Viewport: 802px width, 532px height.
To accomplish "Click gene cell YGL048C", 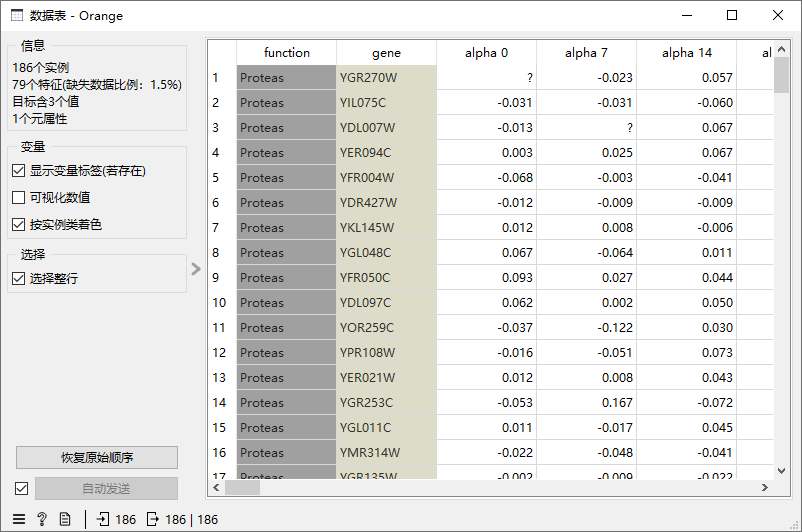I will (x=386, y=253).
